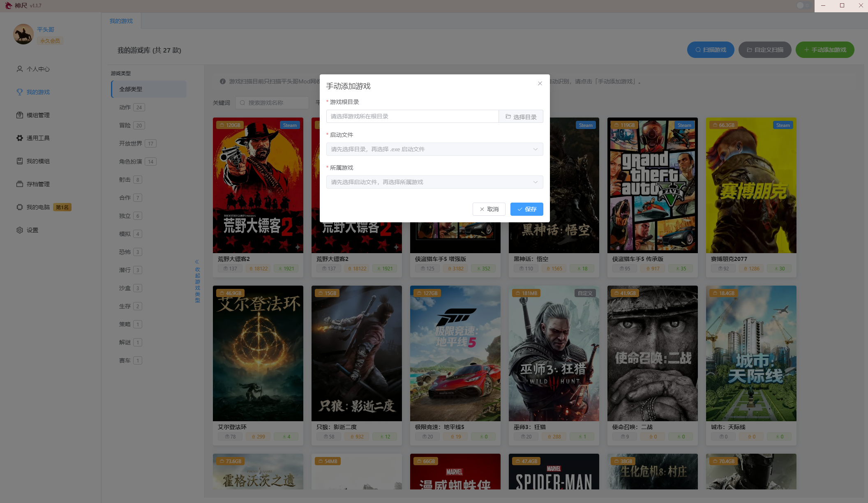Open 通用工具 sidebar item
This screenshot has height=503, width=868.
33,138
